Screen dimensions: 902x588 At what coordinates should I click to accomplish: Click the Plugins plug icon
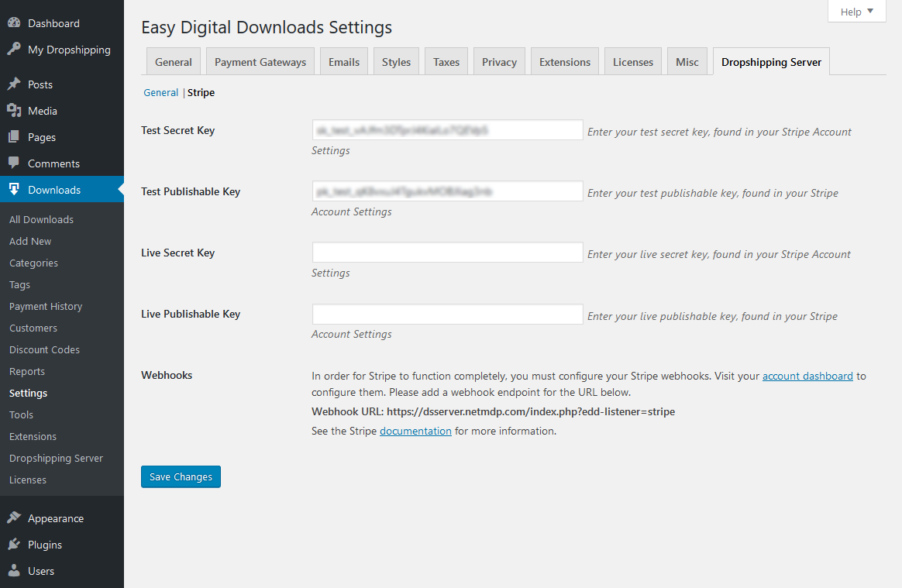[14, 545]
